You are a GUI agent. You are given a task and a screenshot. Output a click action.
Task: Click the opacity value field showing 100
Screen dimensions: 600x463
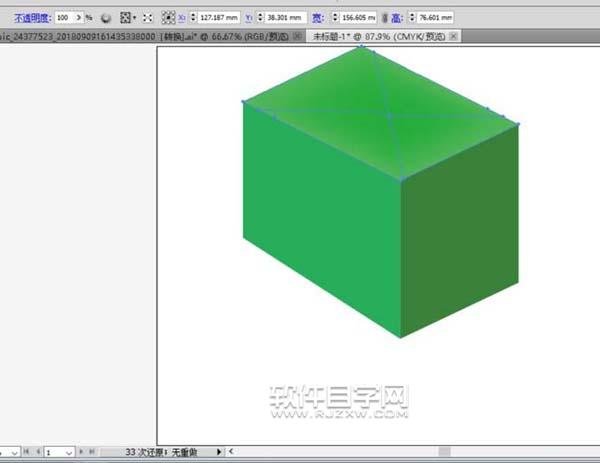click(x=64, y=18)
